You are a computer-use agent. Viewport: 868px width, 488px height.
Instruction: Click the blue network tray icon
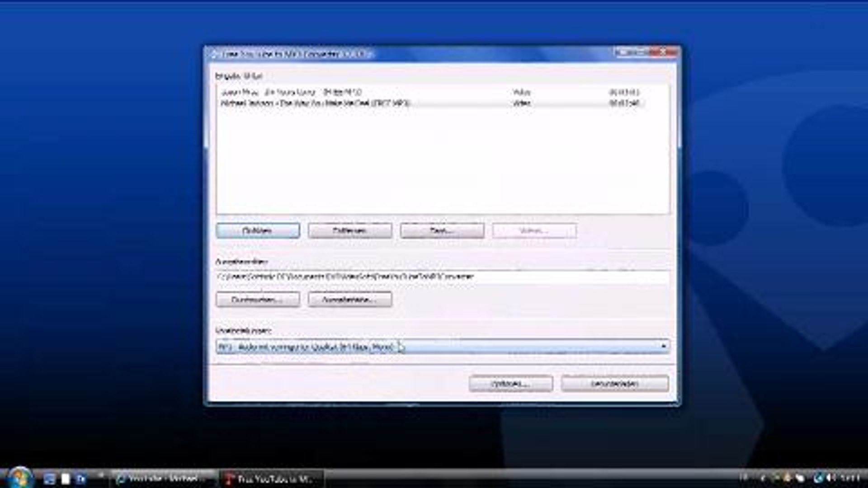click(x=818, y=478)
